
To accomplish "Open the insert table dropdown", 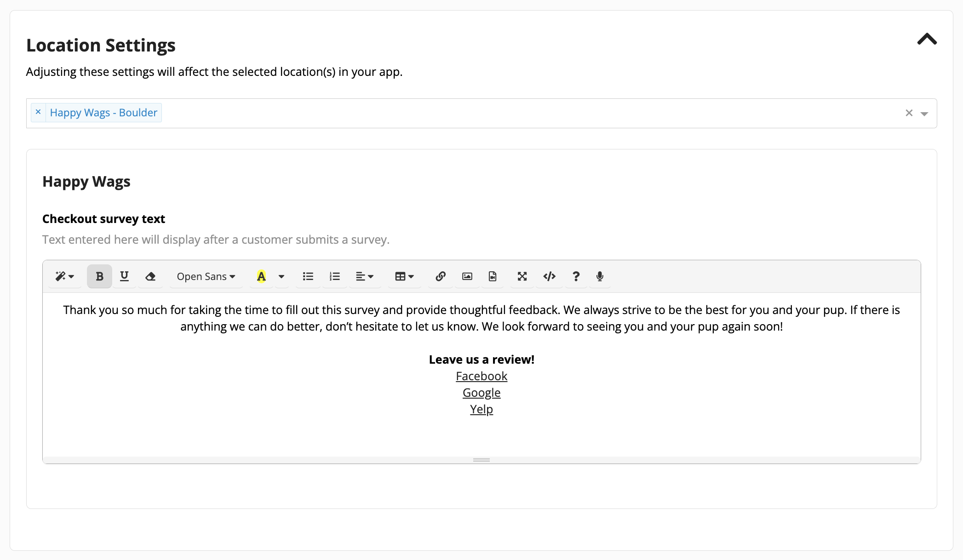I will point(405,276).
